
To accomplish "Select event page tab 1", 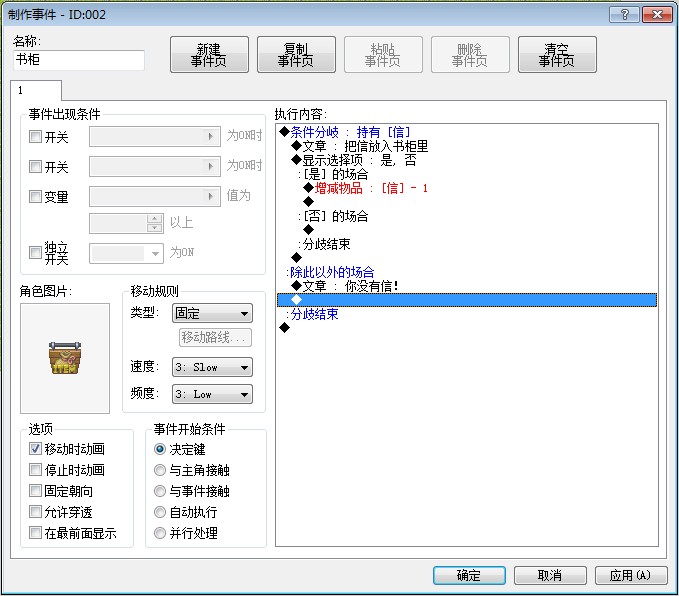I will pos(36,91).
